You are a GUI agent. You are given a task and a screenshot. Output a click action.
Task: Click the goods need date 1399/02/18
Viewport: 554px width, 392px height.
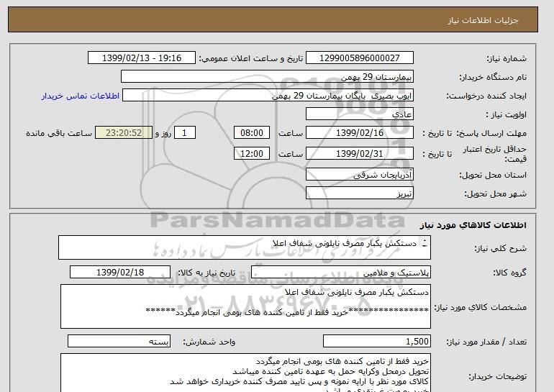(x=120, y=273)
